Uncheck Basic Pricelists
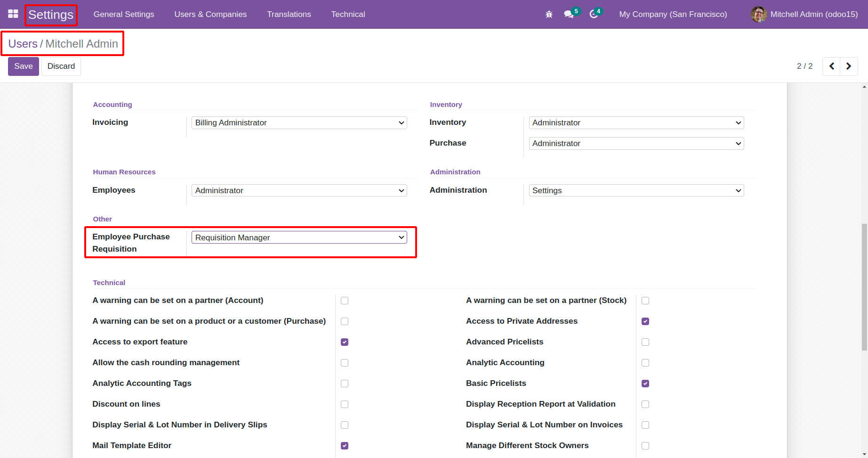This screenshot has width=868, height=458. [x=645, y=384]
